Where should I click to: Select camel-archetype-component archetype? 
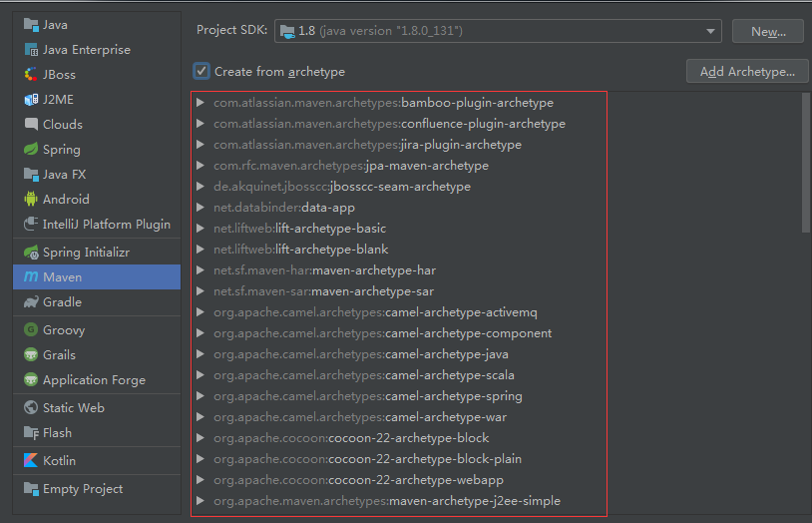pos(383,333)
